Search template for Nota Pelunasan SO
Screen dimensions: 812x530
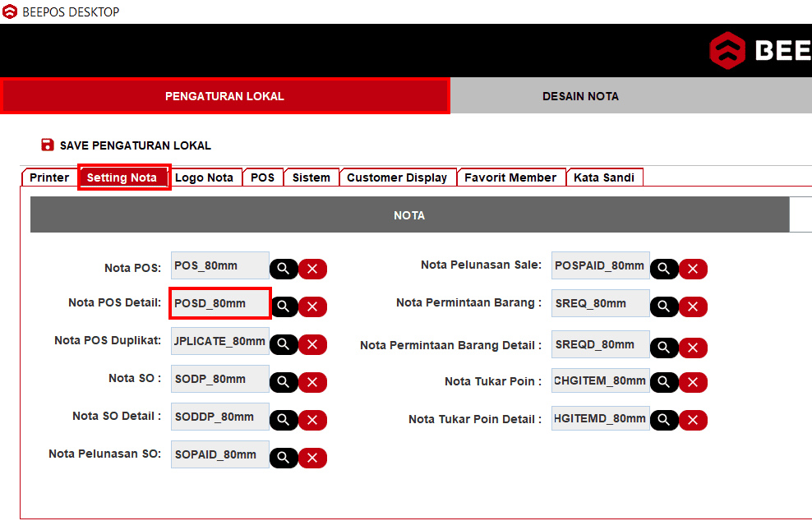(283, 458)
